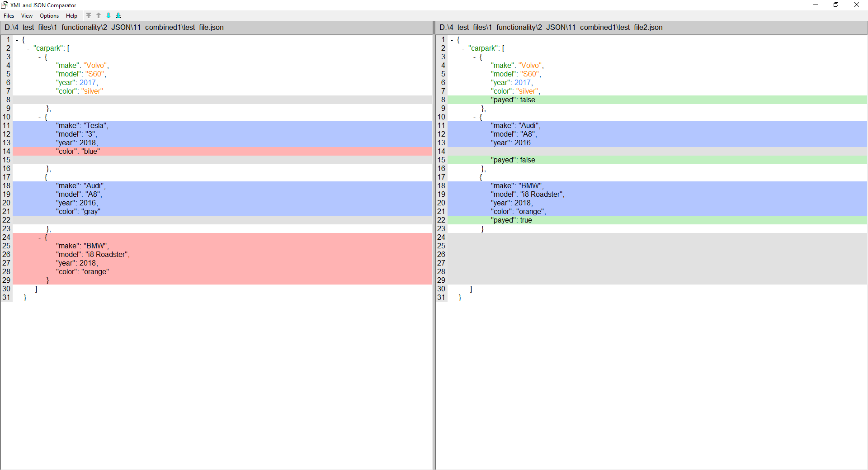
Task: Open the Options menu
Action: tap(49, 16)
